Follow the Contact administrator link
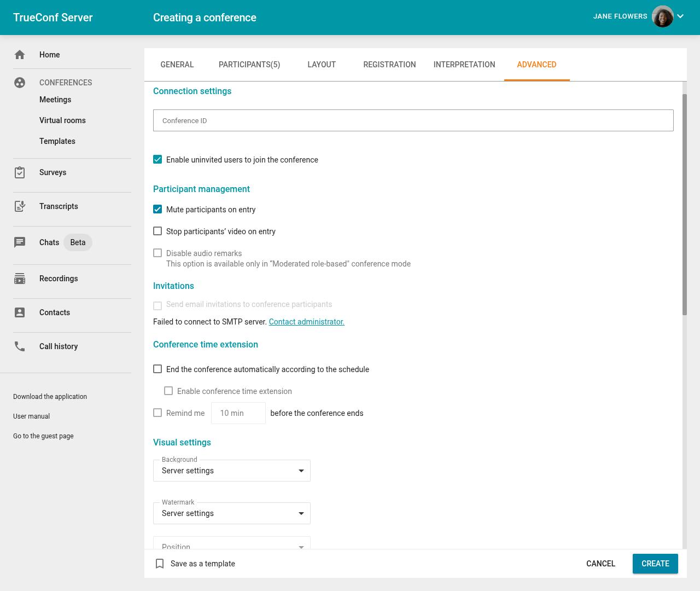Image resolution: width=700 pixels, height=591 pixels. point(306,322)
